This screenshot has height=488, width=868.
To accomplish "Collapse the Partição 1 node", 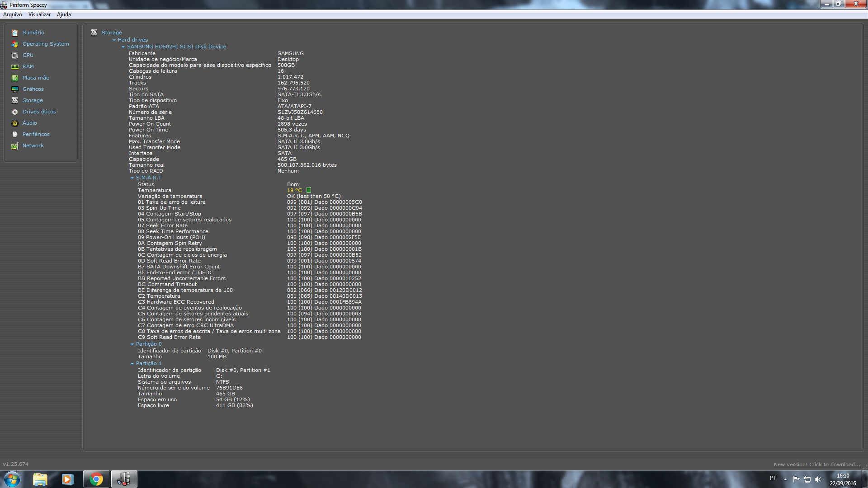I will pyautogui.click(x=132, y=363).
